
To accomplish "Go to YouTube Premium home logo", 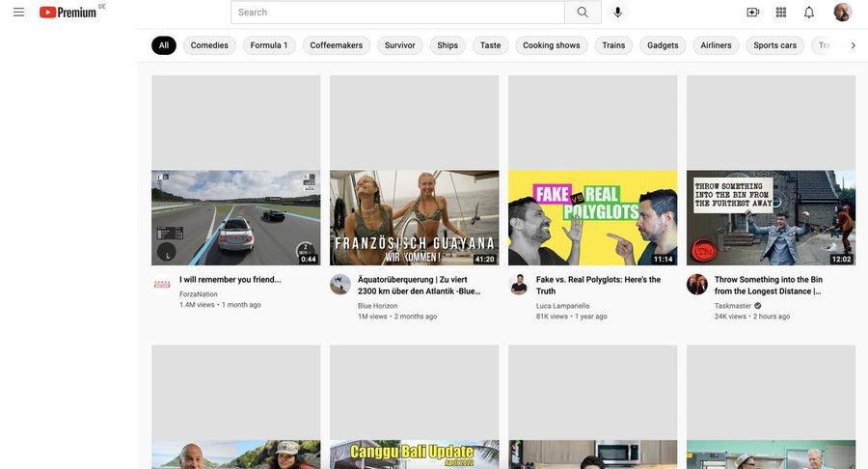I will click(x=68, y=13).
